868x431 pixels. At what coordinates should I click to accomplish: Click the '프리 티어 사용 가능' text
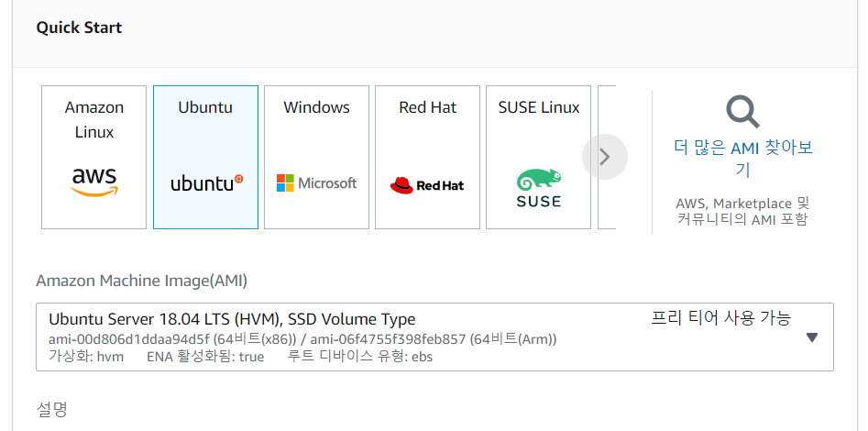pos(720,318)
